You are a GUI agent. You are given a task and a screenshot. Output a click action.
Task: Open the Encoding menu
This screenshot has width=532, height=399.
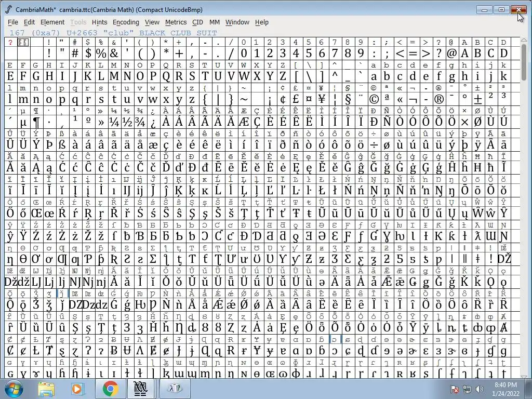pyautogui.click(x=126, y=22)
